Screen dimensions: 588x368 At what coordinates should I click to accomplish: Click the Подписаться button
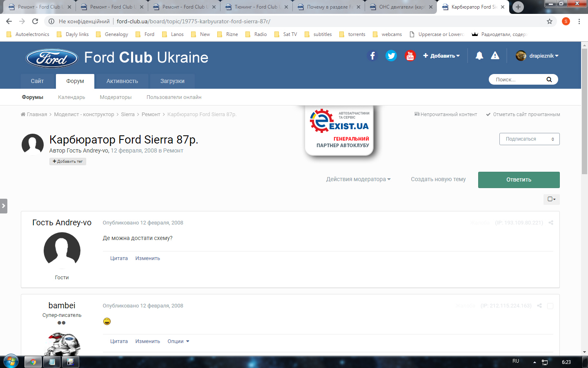tap(529, 139)
